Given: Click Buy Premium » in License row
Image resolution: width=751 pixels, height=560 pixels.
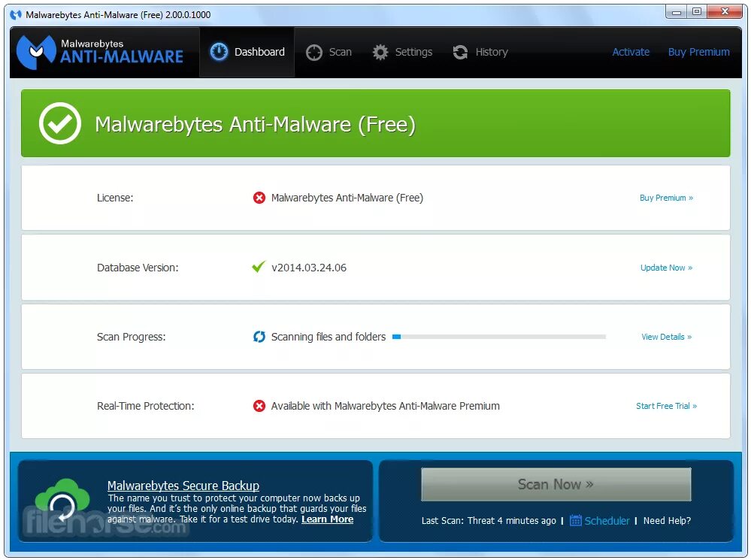Looking at the screenshot, I should point(666,198).
